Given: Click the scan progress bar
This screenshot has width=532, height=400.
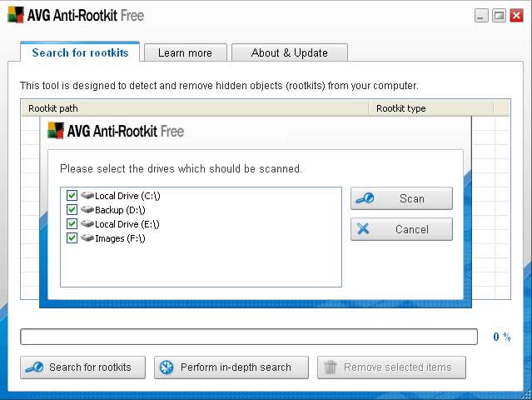Looking at the screenshot, I should tap(249, 337).
